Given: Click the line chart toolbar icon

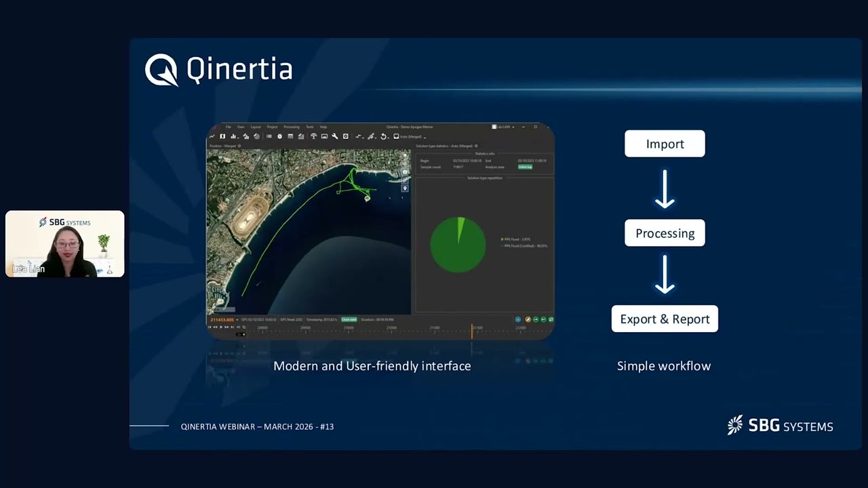Looking at the screenshot, I should (212, 136).
